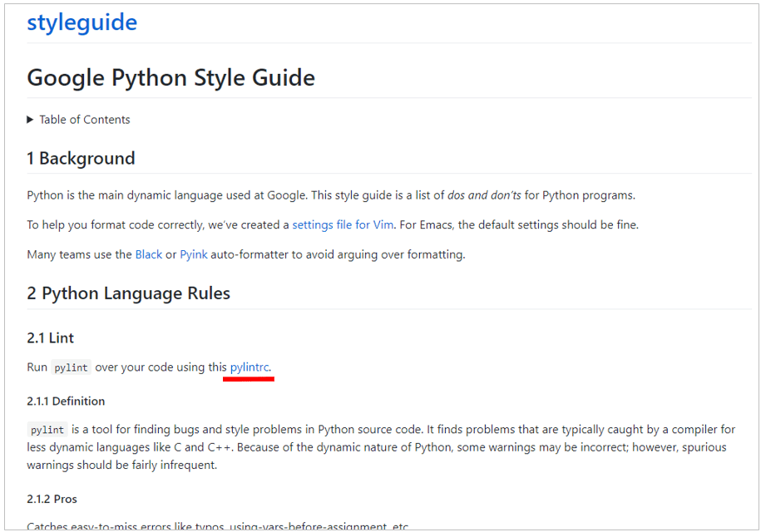Click the '2.1.2 Pros' subheading
The width and height of the screenshot is (761, 532).
click(52, 499)
